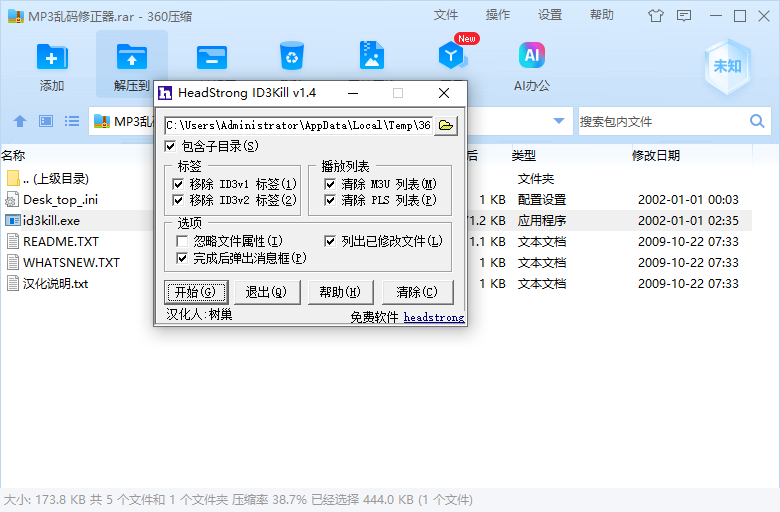Sort by 修改日期 column header

coord(656,156)
